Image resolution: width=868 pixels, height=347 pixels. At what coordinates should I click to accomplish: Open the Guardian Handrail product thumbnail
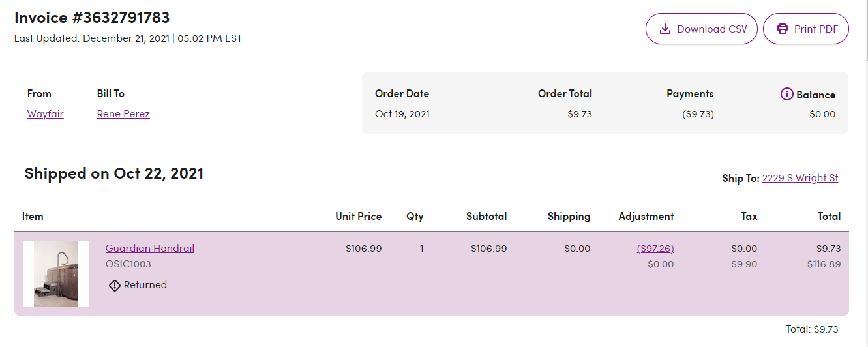coord(56,274)
